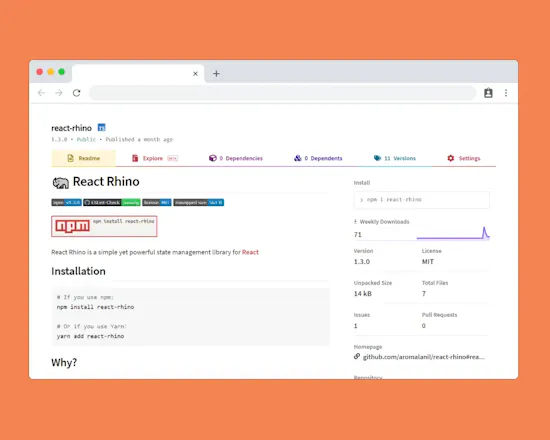Click the npm install react-rhino banner image
Viewport: 550px width, 440px height.
click(x=104, y=226)
